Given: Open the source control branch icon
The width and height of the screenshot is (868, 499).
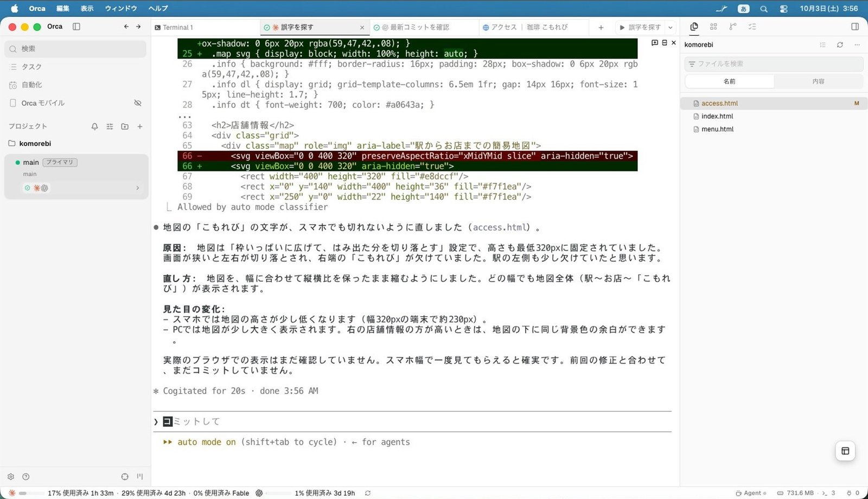Looking at the screenshot, I should pos(733,27).
